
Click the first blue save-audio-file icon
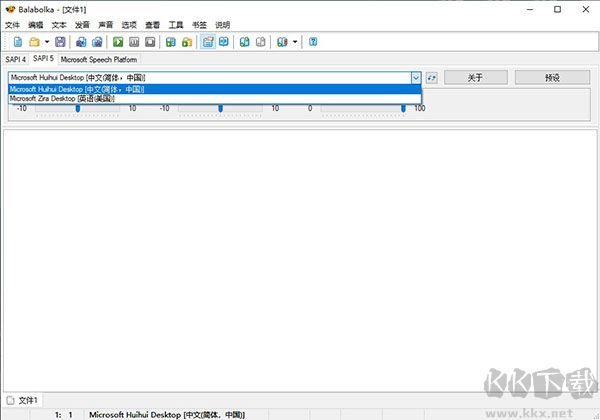pos(81,42)
